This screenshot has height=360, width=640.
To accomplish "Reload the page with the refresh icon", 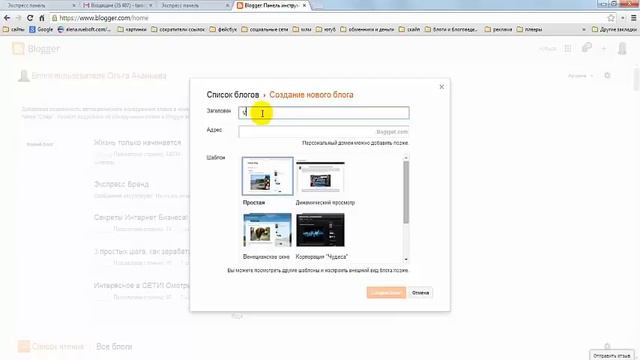I will pyautogui.click(x=30, y=18).
